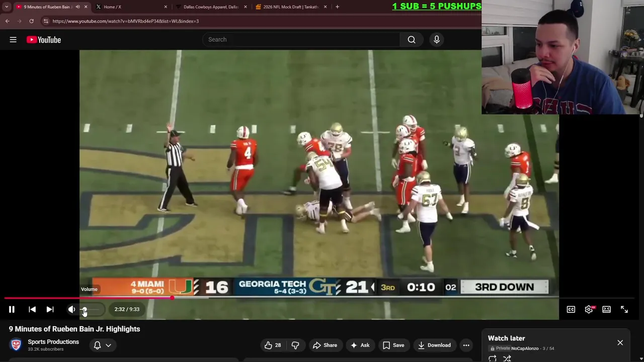Image resolution: width=644 pixels, height=362 pixels.
Task: Open the YouTube hamburger guide menu
Action: click(x=13, y=40)
